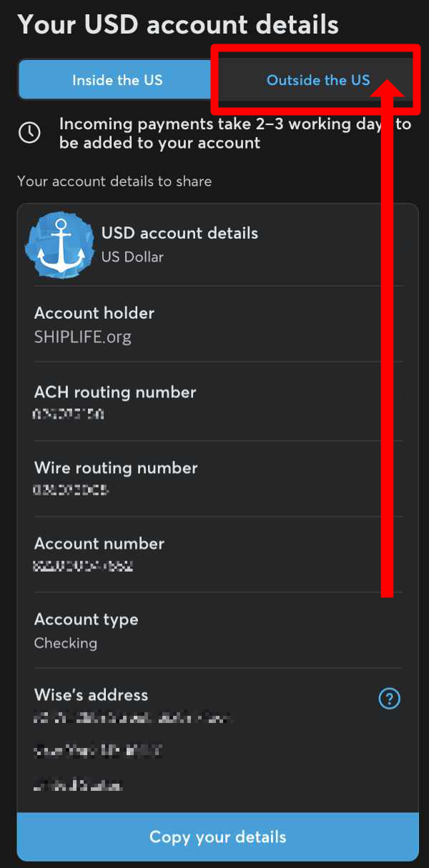The height and width of the screenshot is (868, 429).
Task: Select the blurred ACH routing number value
Action: click(x=69, y=414)
